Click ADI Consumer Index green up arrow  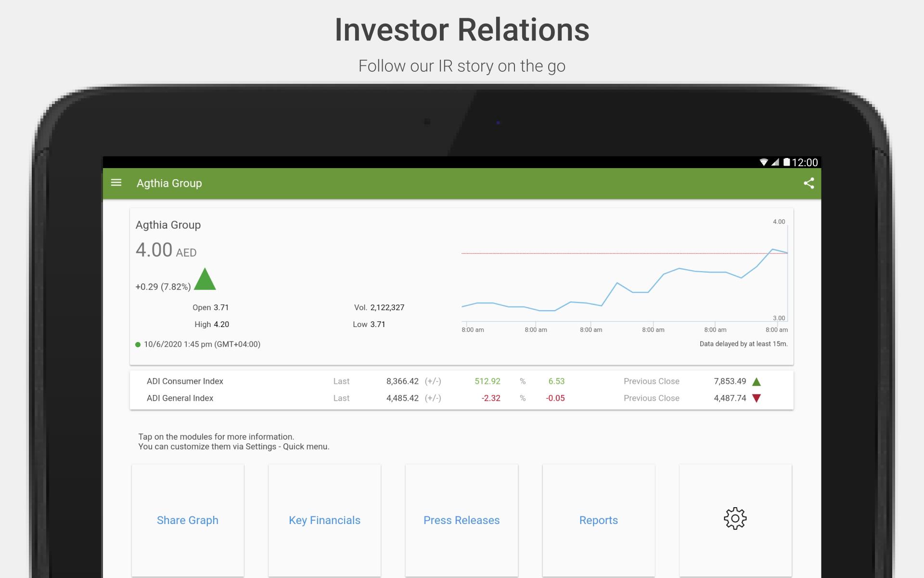(x=756, y=381)
